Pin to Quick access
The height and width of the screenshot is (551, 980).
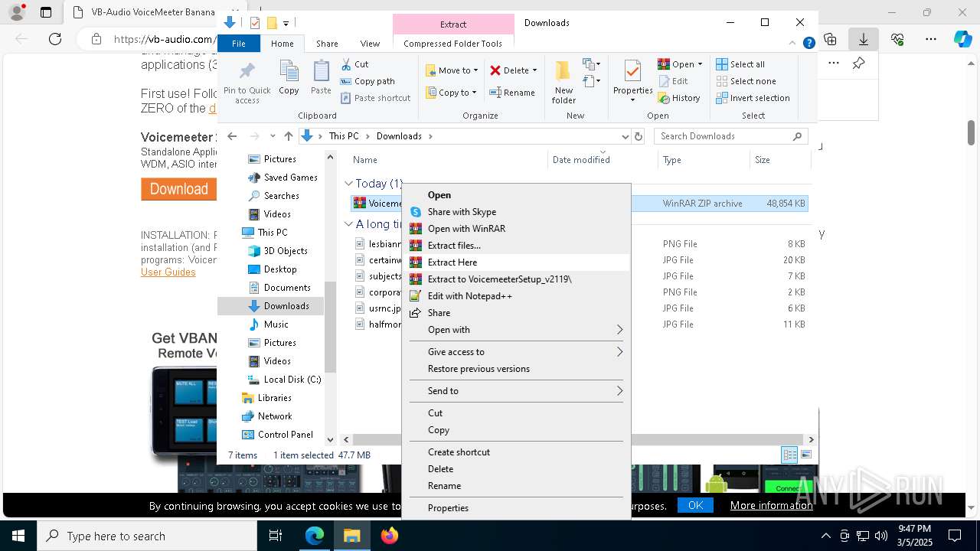point(247,83)
